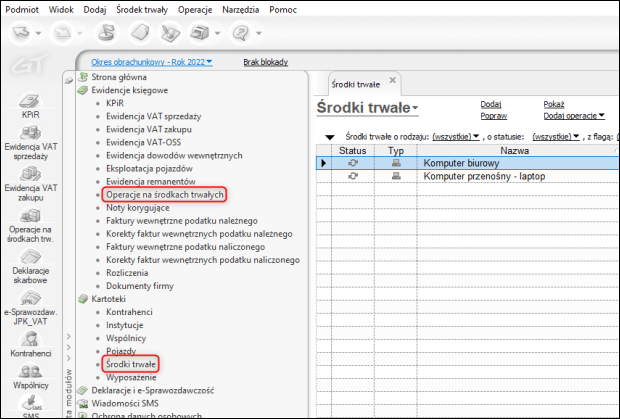Open dropdown arrow beside help icon
The width and height of the screenshot is (620, 419).
pyautogui.click(x=259, y=34)
